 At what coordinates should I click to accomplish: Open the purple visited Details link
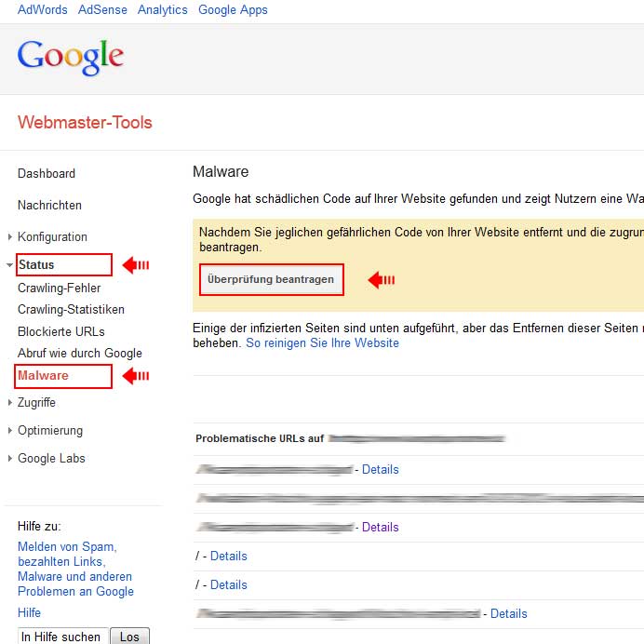point(381,527)
